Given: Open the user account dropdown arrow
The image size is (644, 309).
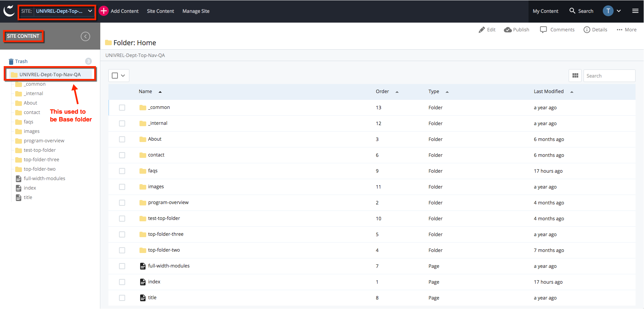Looking at the screenshot, I should (x=619, y=11).
